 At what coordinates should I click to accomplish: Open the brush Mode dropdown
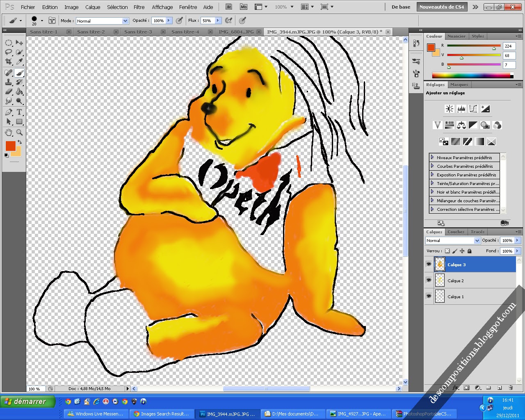[x=125, y=21]
